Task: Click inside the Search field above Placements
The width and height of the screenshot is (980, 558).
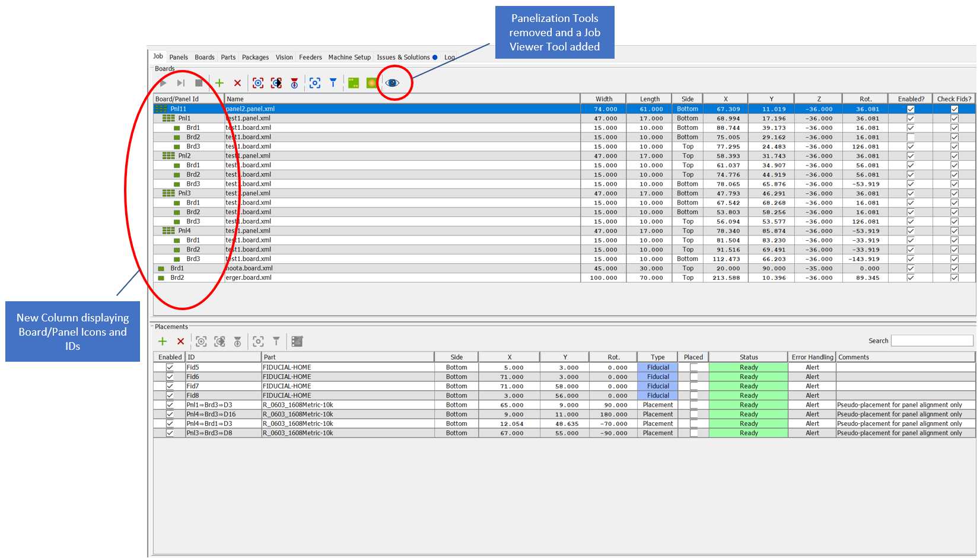Action: point(931,340)
